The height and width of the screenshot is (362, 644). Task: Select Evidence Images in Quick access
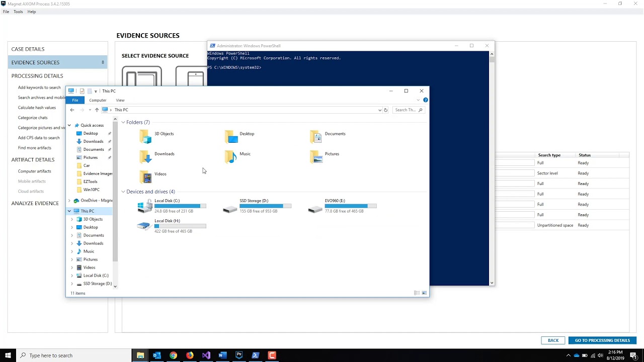click(94, 173)
